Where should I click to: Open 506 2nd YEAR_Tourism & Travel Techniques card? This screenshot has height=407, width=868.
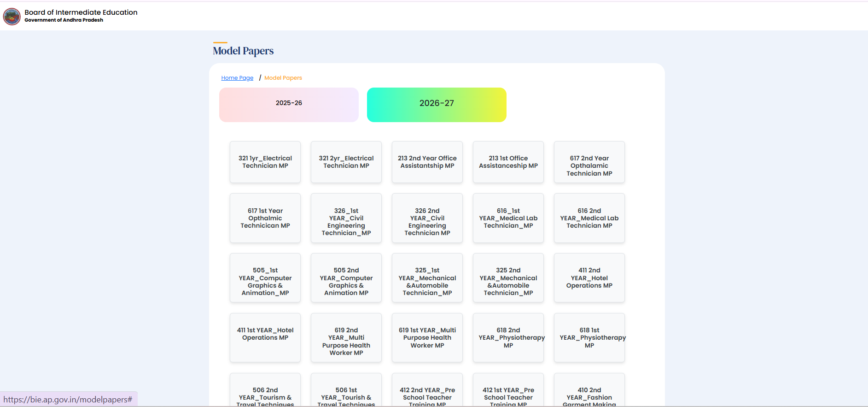point(265,390)
